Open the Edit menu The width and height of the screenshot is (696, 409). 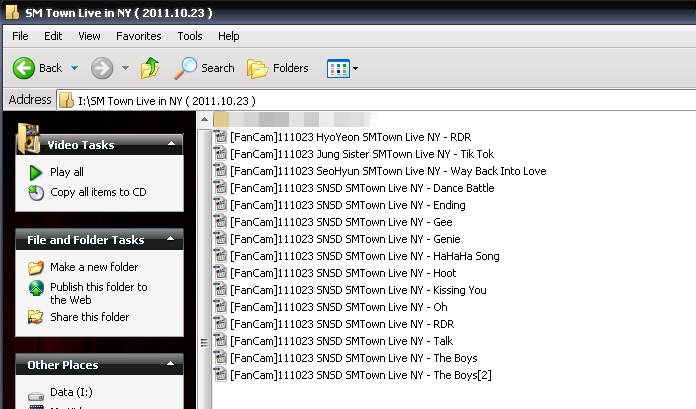tap(53, 36)
